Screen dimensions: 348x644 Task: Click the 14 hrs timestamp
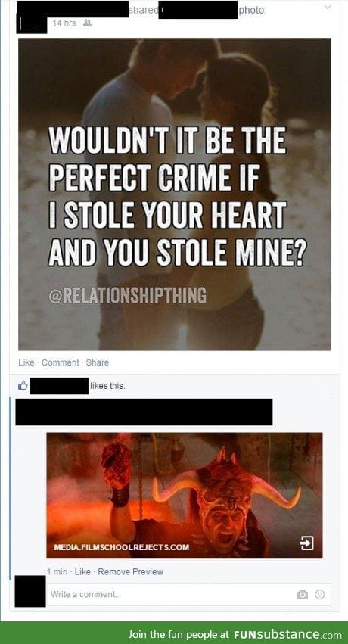[64, 23]
